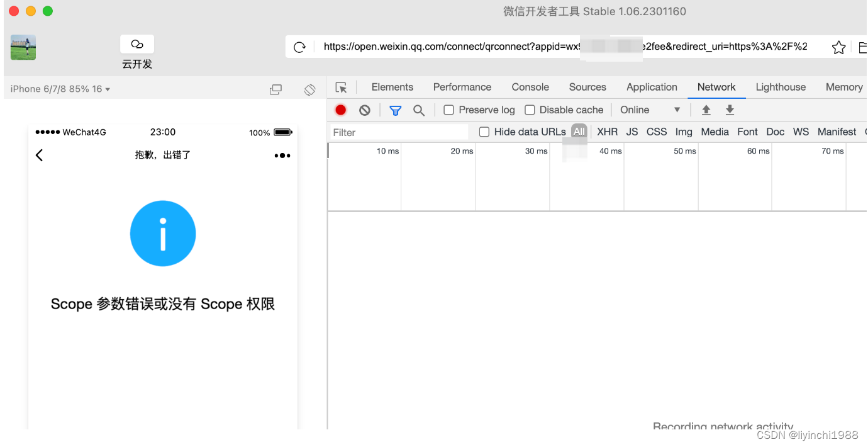Click the network Filter text field
Viewport: 868px width, 447px height.
coord(399,132)
